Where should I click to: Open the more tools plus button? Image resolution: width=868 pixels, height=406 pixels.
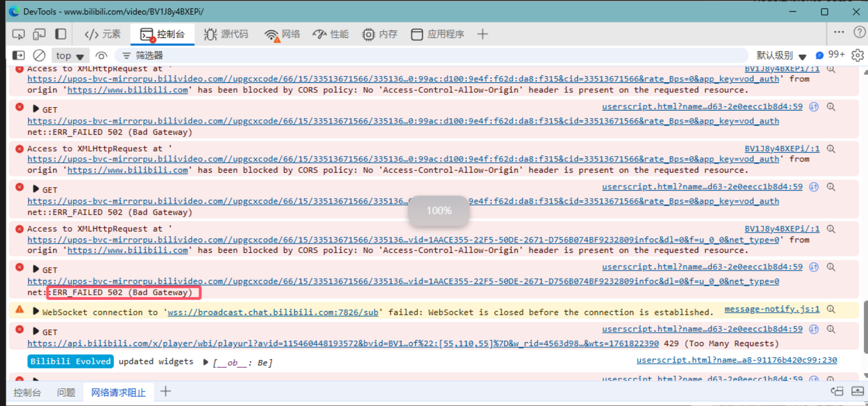tap(482, 35)
